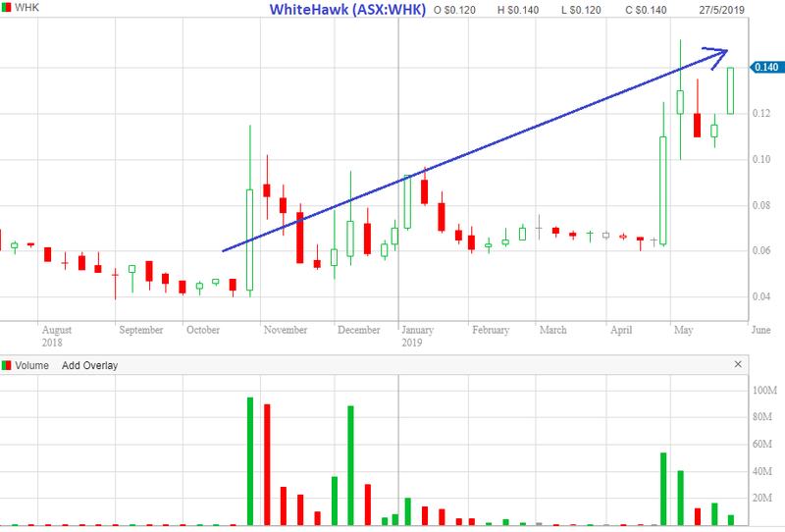This screenshot has width=785, height=532.
Task: Click the 0.04 price axis label
Action: (x=761, y=296)
